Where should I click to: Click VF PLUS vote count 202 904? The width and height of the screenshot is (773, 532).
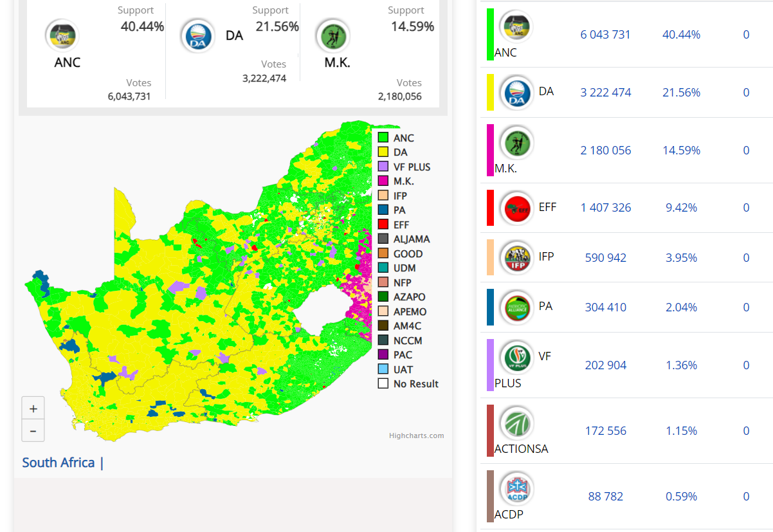[x=606, y=365]
